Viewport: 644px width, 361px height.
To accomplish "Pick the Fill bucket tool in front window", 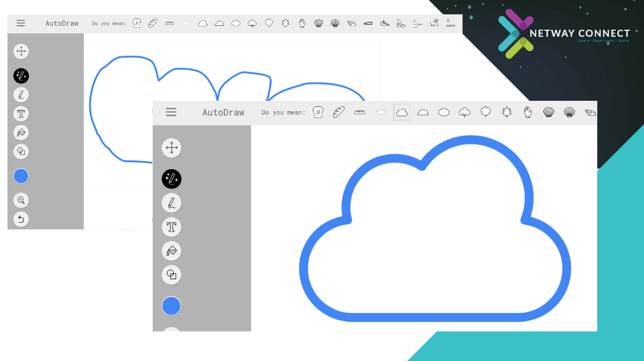I will [x=171, y=251].
